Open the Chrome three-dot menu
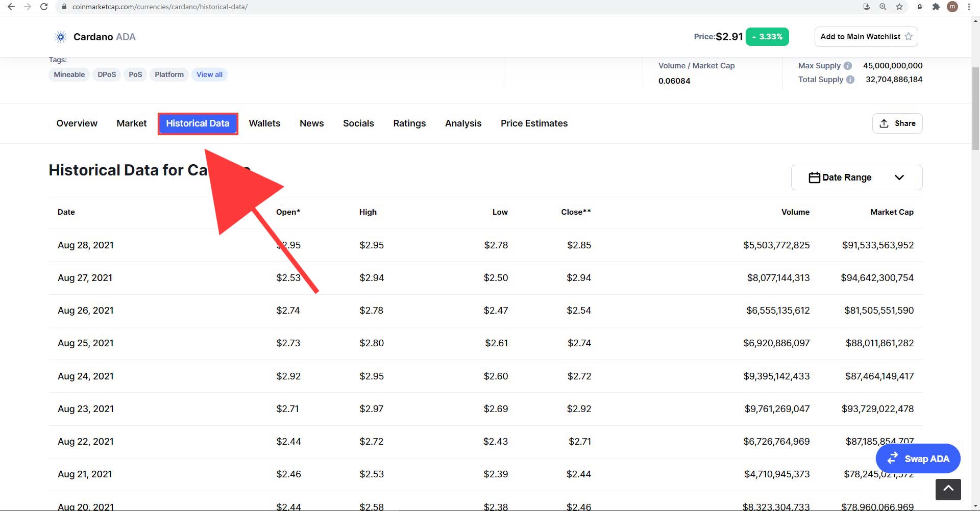Image resolution: width=980 pixels, height=511 pixels. pyautogui.click(x=969, y=7)
